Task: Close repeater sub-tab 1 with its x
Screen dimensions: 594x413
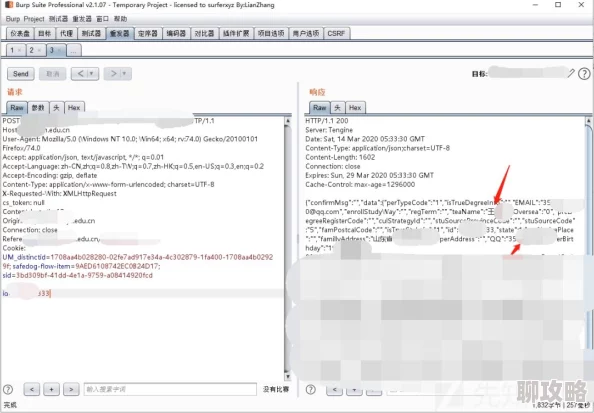Action: click(20, 50)
